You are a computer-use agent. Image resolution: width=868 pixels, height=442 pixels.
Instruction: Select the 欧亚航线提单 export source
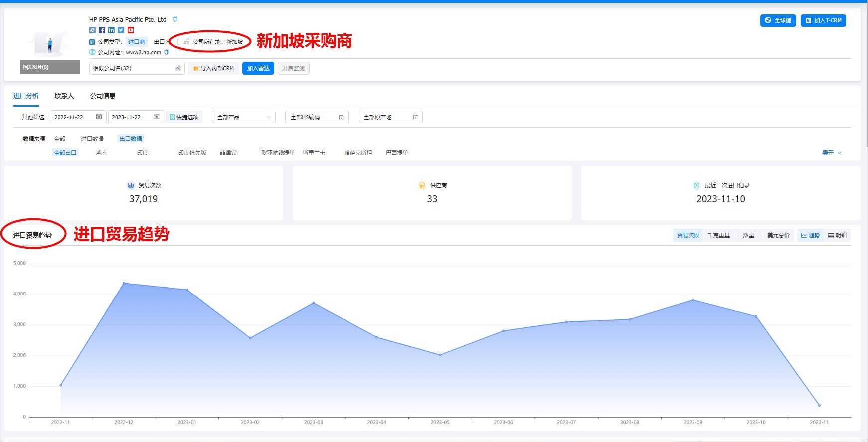pos(278,153)
